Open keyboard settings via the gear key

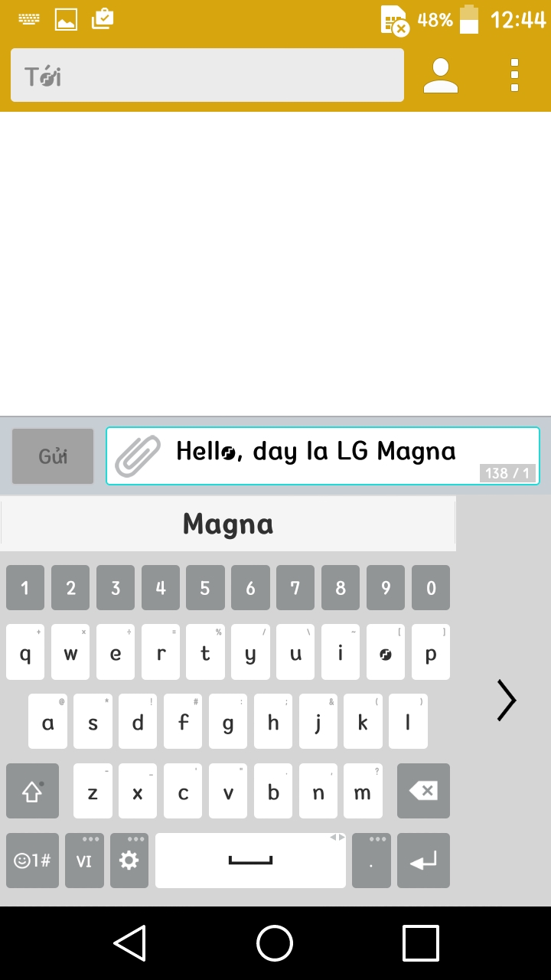pyautogui.click(x=129, y=861)
